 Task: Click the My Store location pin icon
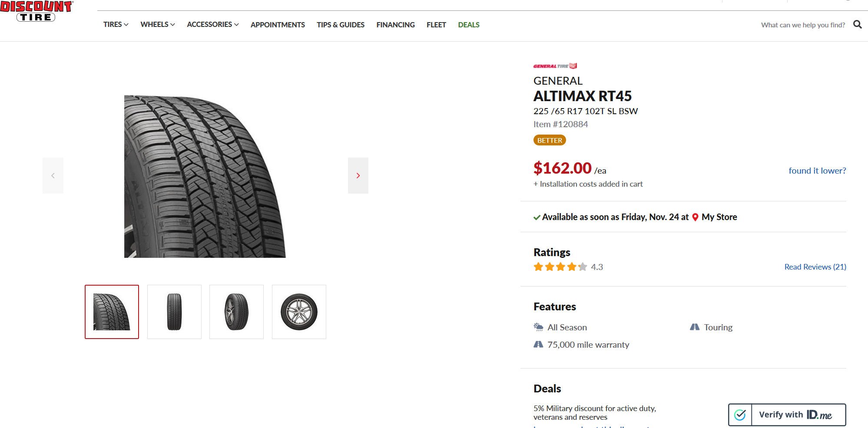coord(695,217)
